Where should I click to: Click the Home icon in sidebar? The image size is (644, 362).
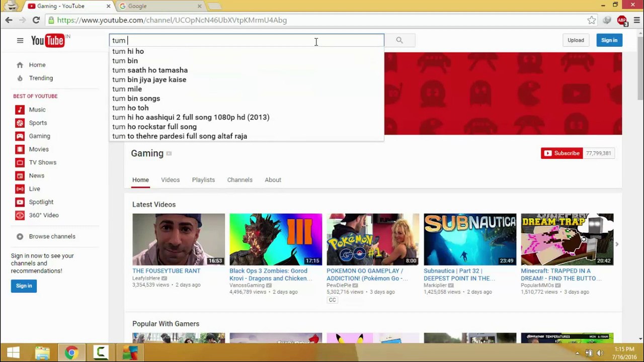(x=20, y=65)
